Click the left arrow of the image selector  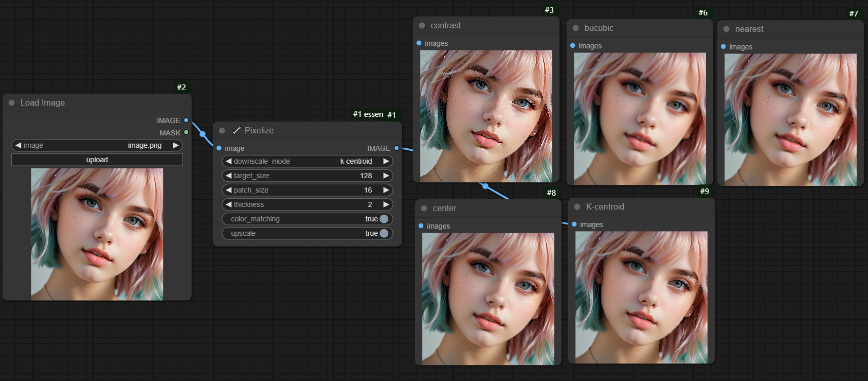(19, 145)
